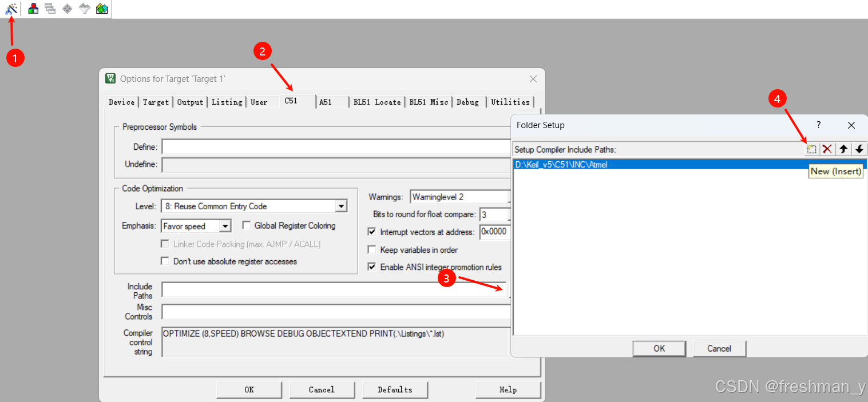Close the Folder Setup dialog
Viewport: 868px width, 402px height.
[851, 125]
